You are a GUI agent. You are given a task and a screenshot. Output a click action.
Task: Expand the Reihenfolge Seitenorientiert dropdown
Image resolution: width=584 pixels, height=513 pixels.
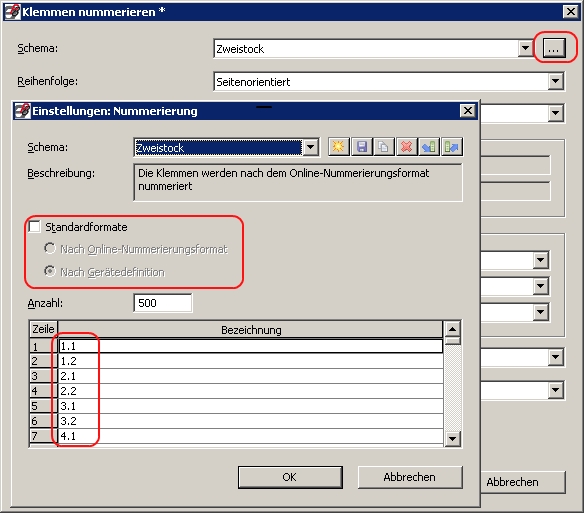(x=555, y=81)
